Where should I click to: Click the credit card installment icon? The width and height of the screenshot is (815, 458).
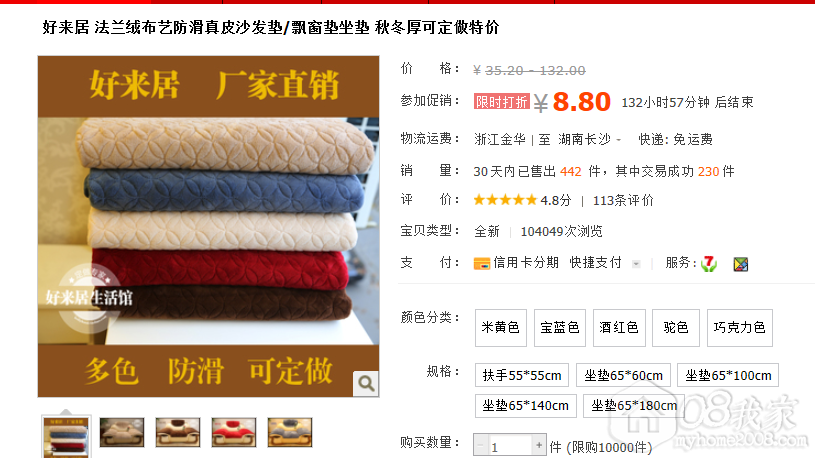(x=481, y=264)
